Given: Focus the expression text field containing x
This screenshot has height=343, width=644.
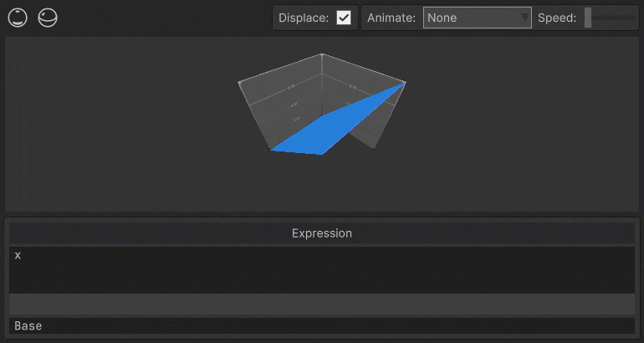Looking at the screenshot, I should tap(322, 270).
